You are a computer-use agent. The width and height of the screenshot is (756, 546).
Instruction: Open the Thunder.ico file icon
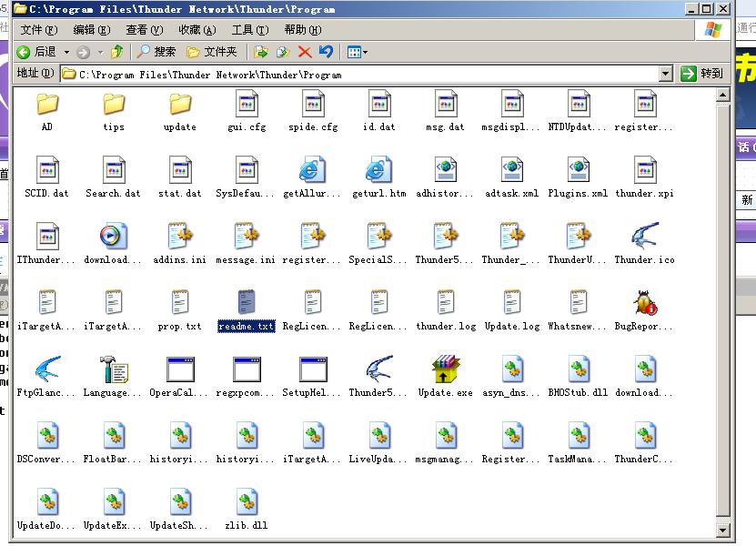tap(645, 237)
